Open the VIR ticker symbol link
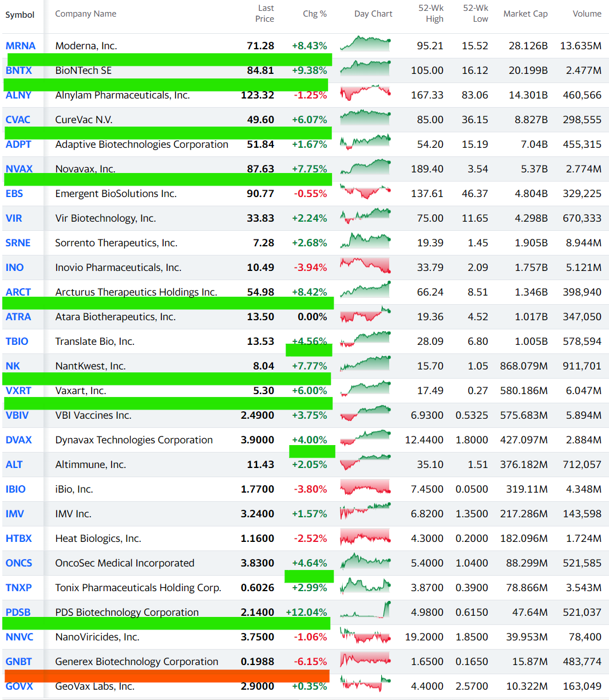609x700 pixels. pos(14,218)
